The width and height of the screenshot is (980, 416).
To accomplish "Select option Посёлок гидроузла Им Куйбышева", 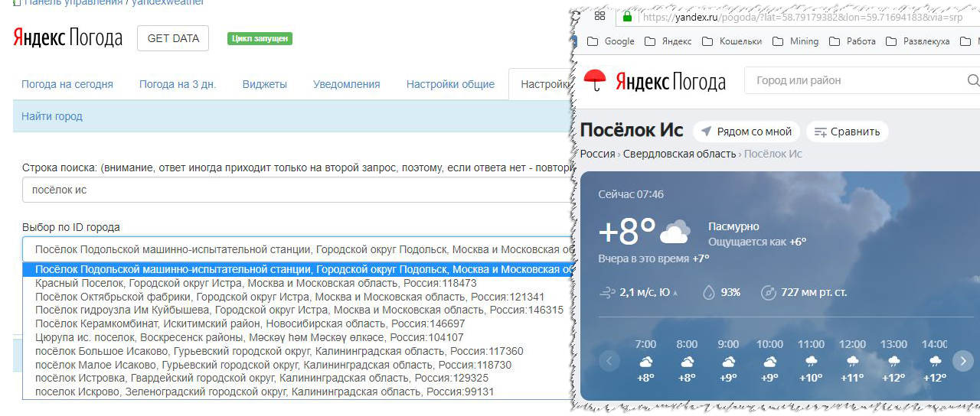I will (297, 310).
